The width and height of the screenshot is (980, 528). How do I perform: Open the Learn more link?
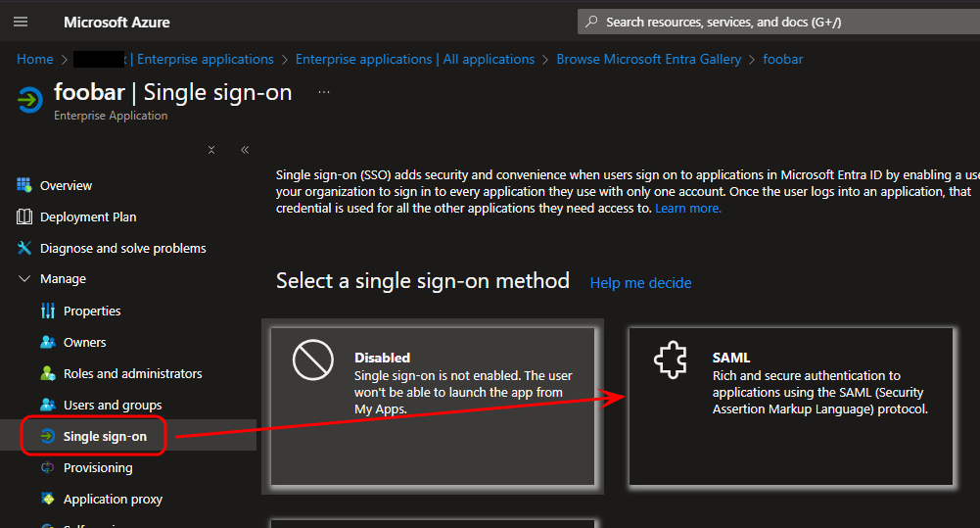[688, 209]
